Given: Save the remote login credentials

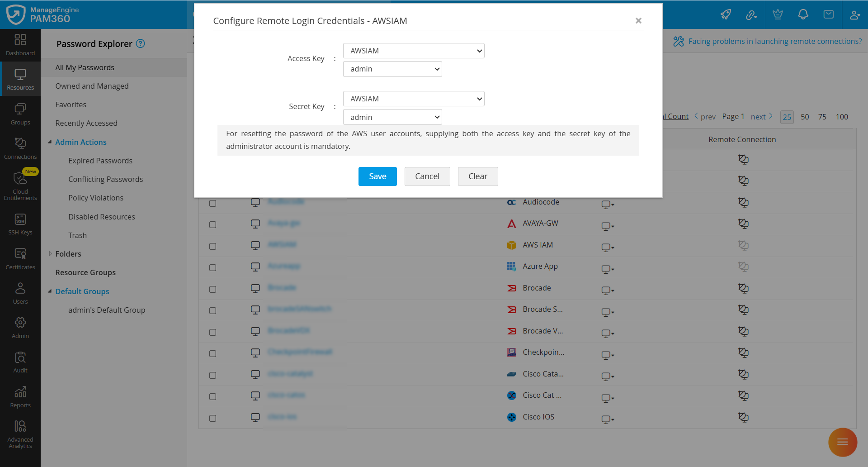Looking at the screenshot, I should point(377,176).
